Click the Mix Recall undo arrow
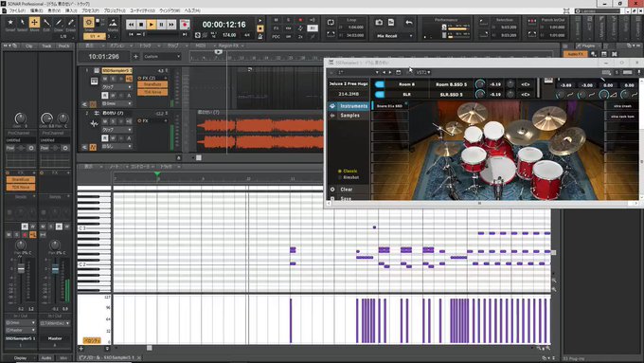 coord(409,22)
